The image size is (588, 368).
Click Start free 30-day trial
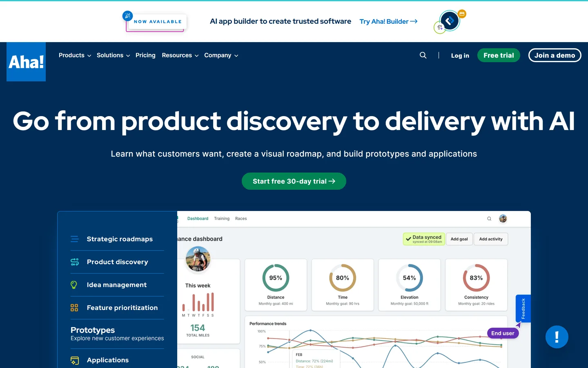click(x=294, y=181)
